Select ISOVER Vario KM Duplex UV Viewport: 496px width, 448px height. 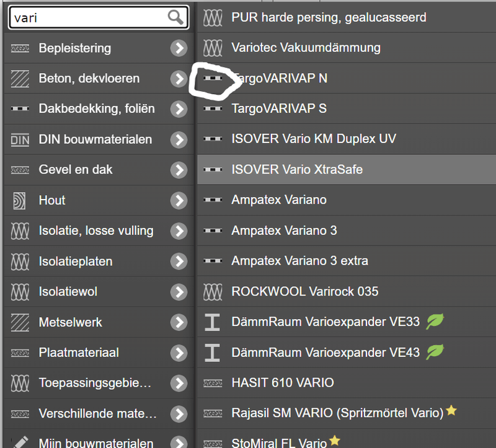(x=347, y=139)
